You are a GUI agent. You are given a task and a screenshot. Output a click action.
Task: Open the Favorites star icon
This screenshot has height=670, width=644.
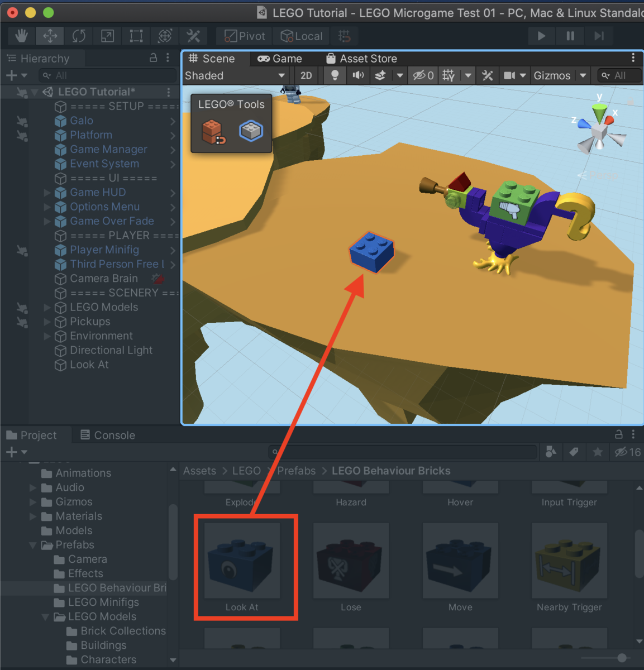[598, 452]
